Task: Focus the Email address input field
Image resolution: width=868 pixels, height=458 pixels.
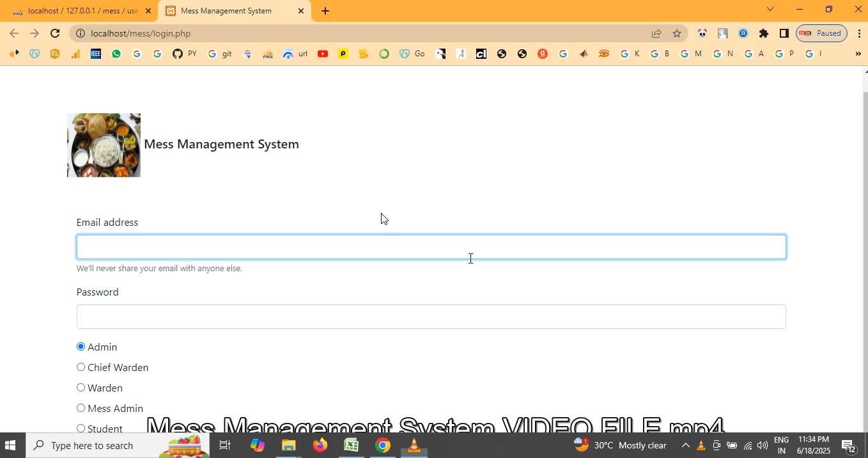Action: click(x=431, y=247)
